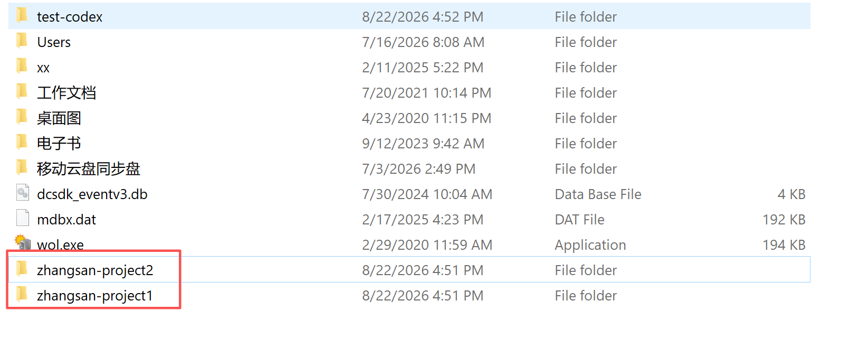Click the zhangsan-project1 folder name

click(x=95, y=296)
